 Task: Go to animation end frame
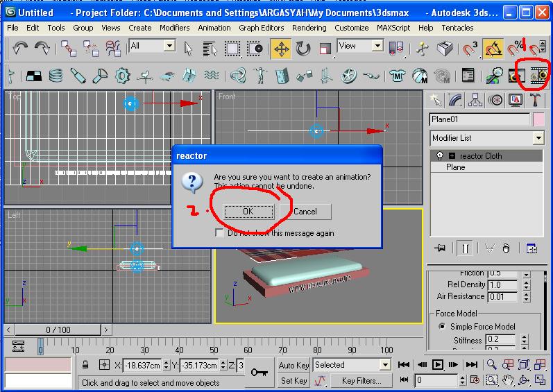(x=472, y=364)
